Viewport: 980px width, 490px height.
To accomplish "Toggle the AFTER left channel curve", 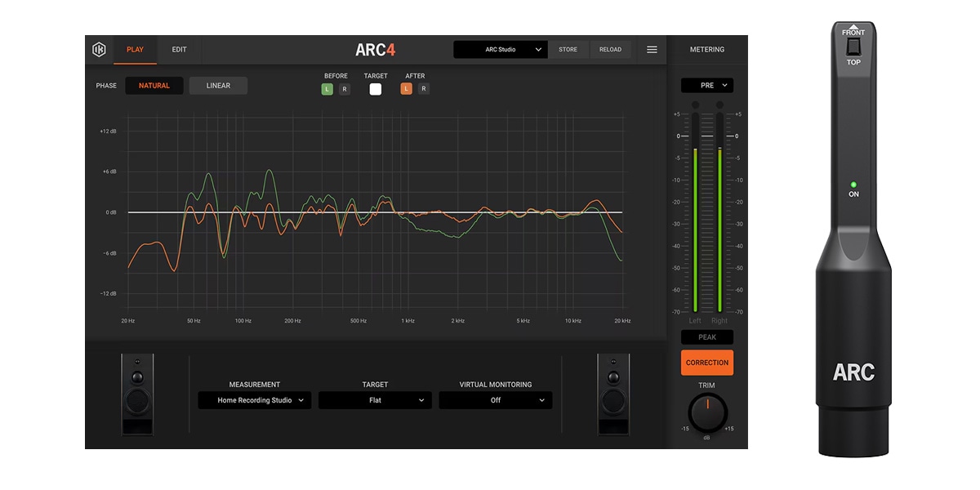I will [406, 89].
